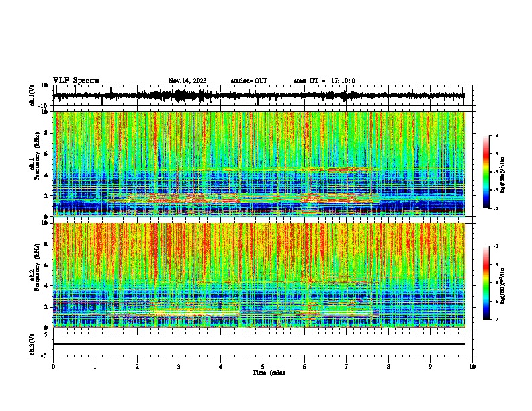
Task: Click the "VLF Spectra" title text
Action: 76,81
